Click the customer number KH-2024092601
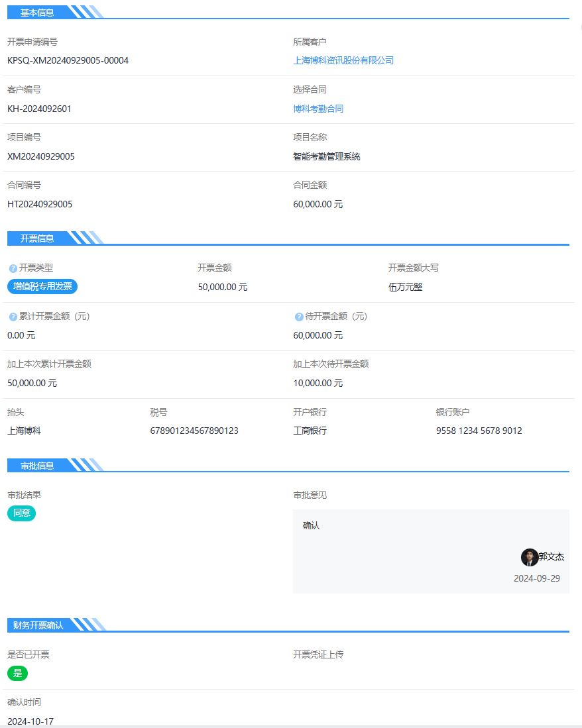This screenshot has height=728, width=582. click(39, 109)
